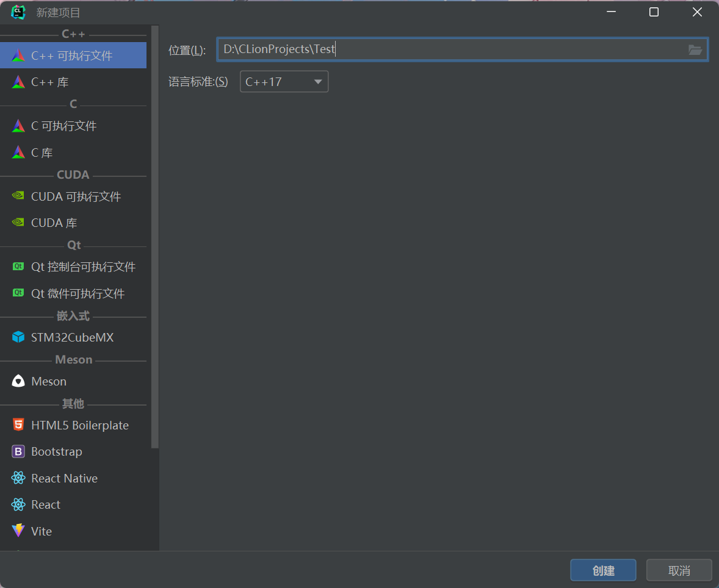This screenshot has width=719, height=588.
Task: Choose the STM32CubeMX cube icon
Action: (x=18, y=337)
